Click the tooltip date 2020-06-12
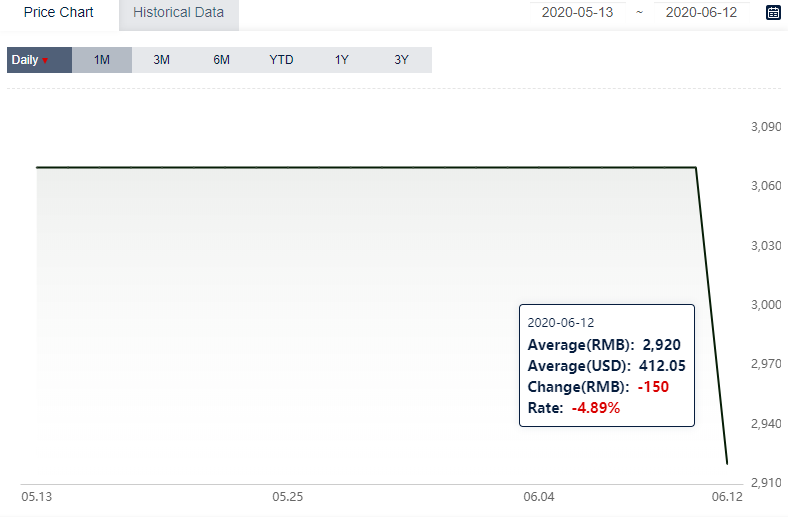Image resolution: width=788 pixels, height=517 pixels. tap(561, 323)
